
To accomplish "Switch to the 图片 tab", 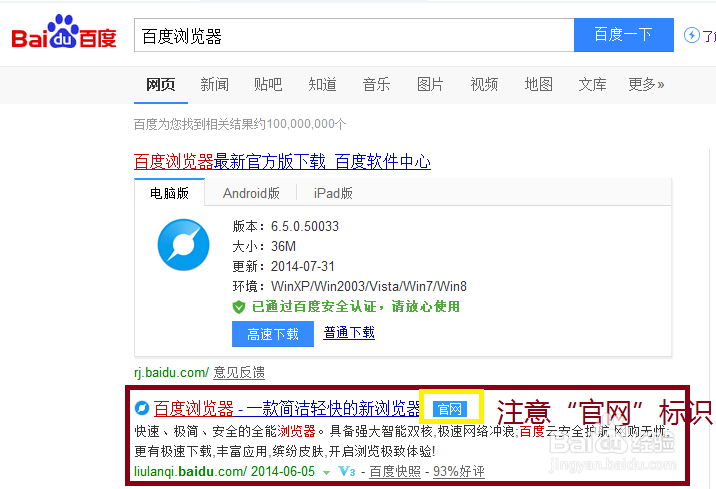I will coord(430,84).
